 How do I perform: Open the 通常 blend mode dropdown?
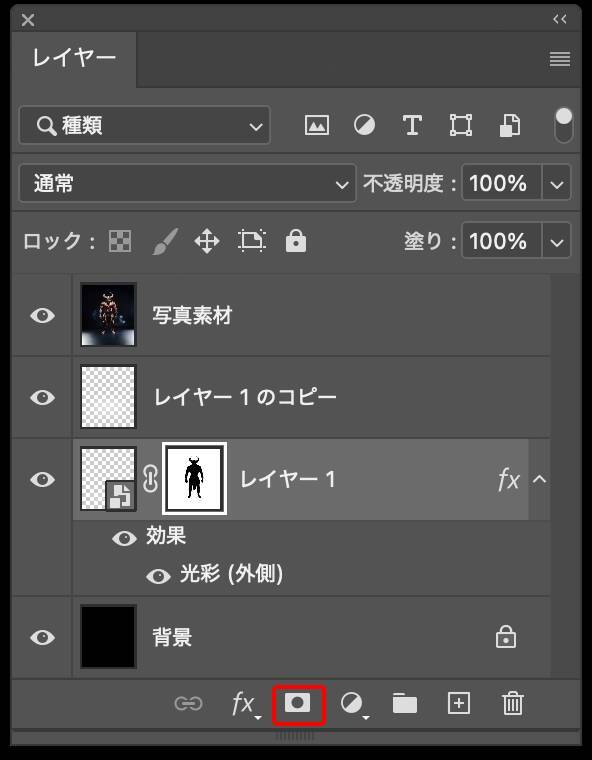pos(188,183)
